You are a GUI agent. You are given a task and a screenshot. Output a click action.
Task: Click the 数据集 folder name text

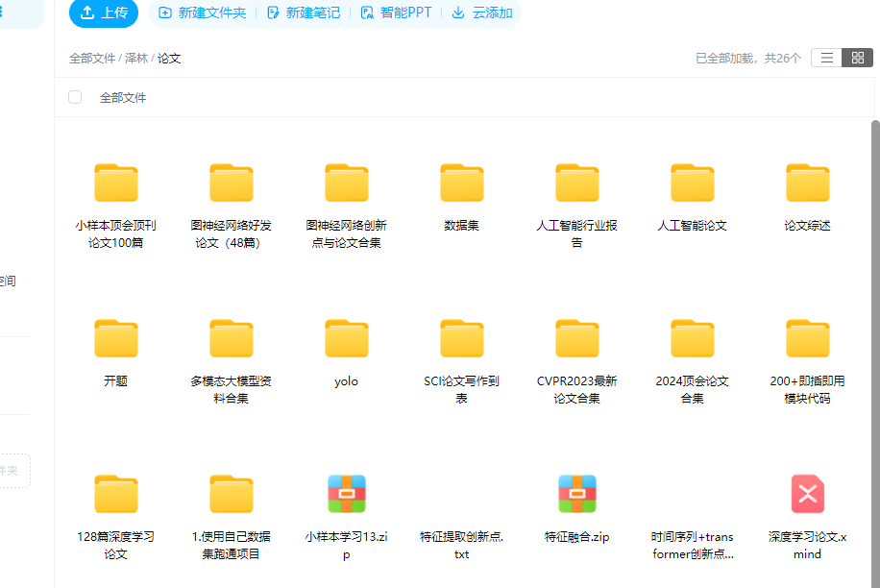(x=462, y=226)
